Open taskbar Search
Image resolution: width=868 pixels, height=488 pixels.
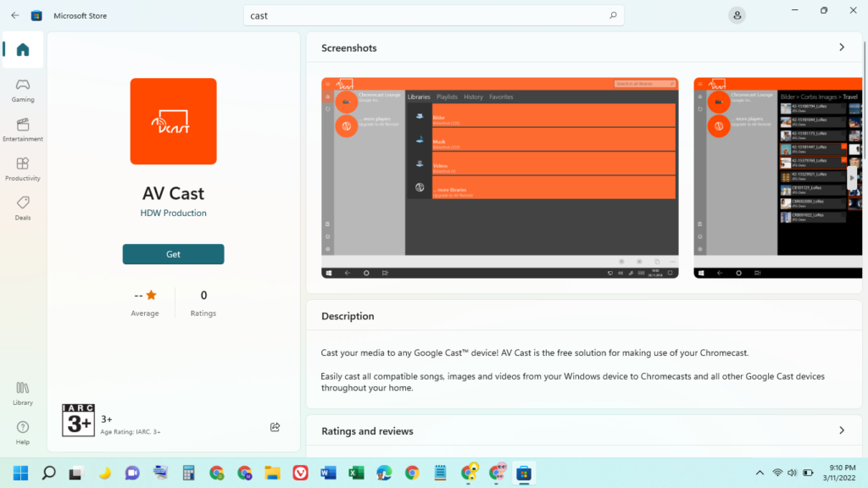(48, 473)
